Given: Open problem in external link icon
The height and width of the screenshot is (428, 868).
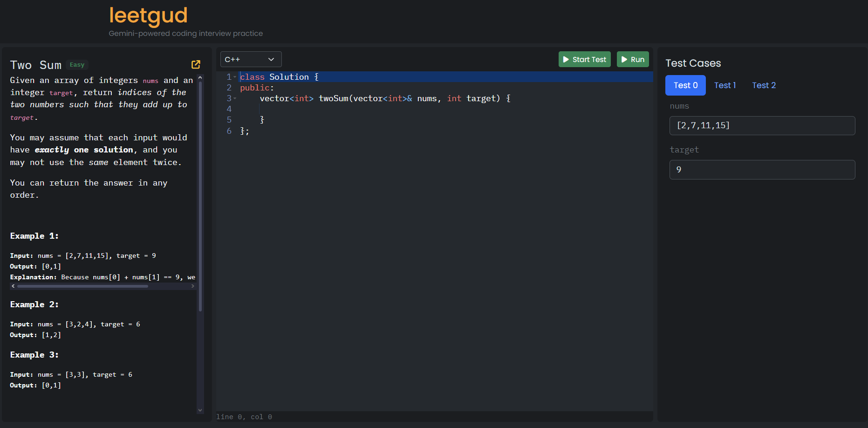Looking at the screenshot, I should point(196,64).
